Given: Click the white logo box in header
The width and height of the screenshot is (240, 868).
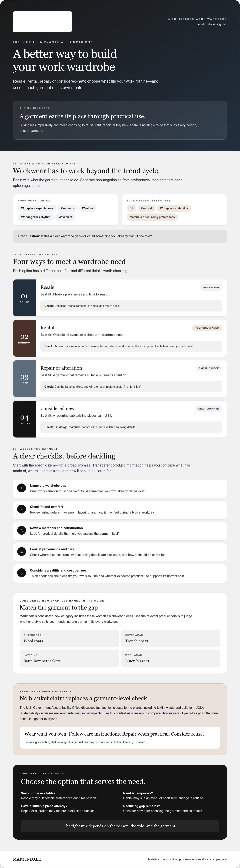Looking at the screenshot, I should 42,22.
